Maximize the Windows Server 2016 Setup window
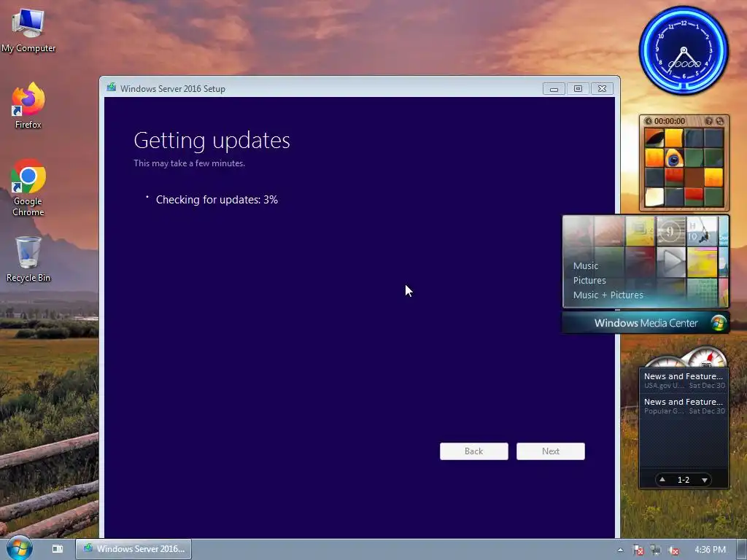Screen dimensions: 747x560 point(578,88)
